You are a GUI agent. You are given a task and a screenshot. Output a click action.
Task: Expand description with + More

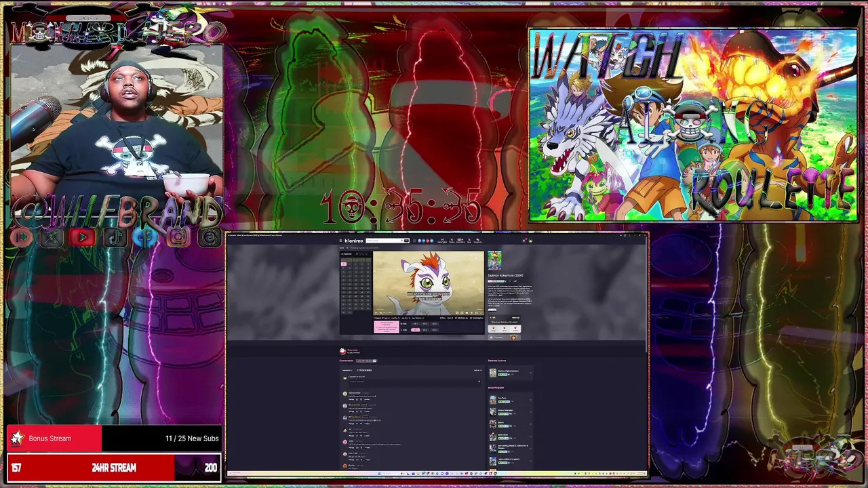point(500,296)
